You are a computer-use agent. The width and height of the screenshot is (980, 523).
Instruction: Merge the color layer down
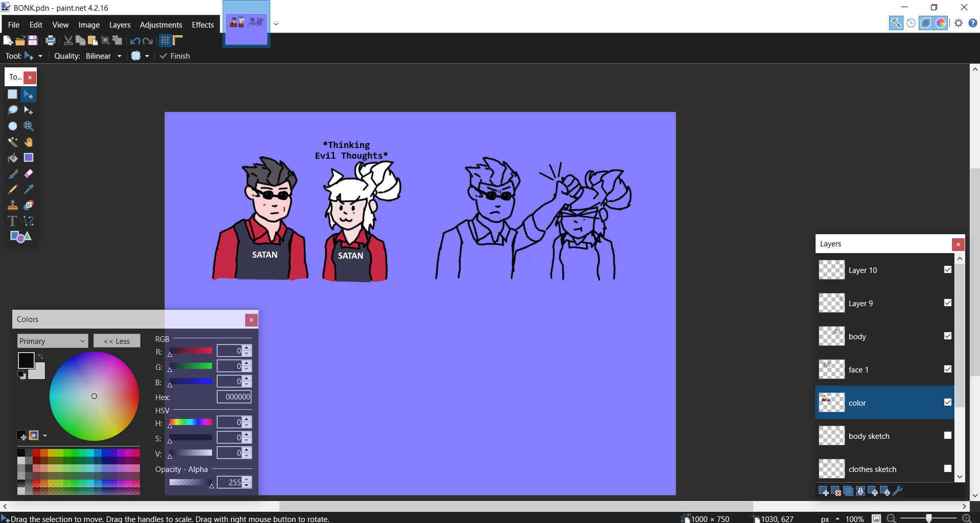pyautogui.click(x=861, y=491)
